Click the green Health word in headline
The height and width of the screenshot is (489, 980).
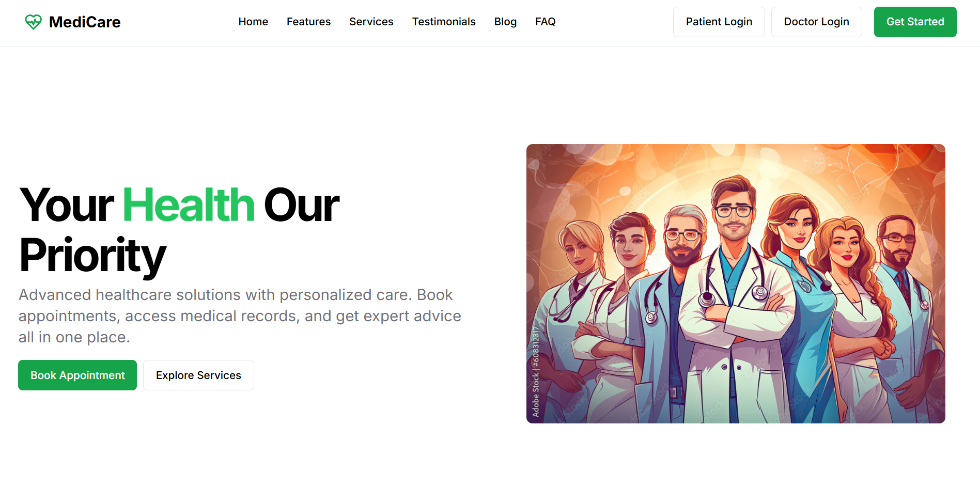coord(189,205)
